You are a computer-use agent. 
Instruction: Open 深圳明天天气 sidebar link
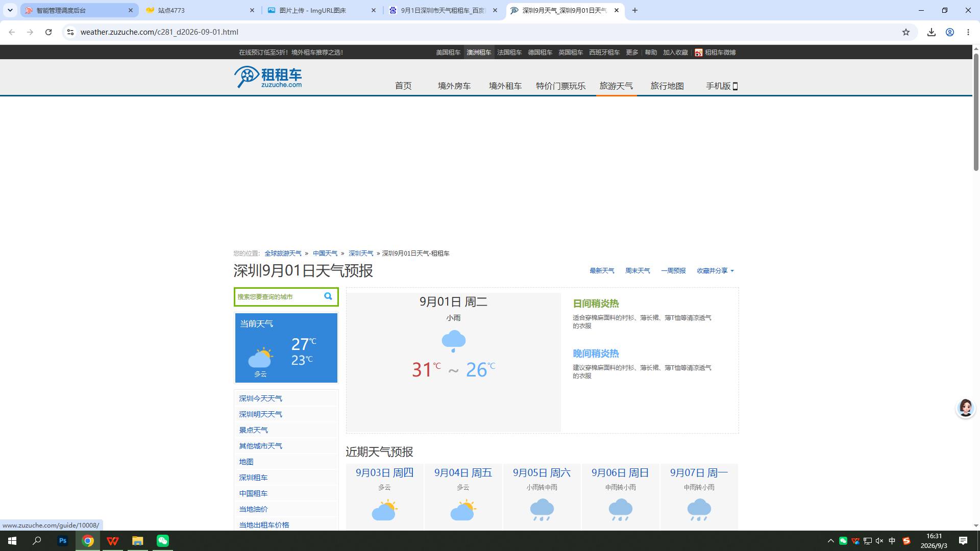click(x=260, y=414)
